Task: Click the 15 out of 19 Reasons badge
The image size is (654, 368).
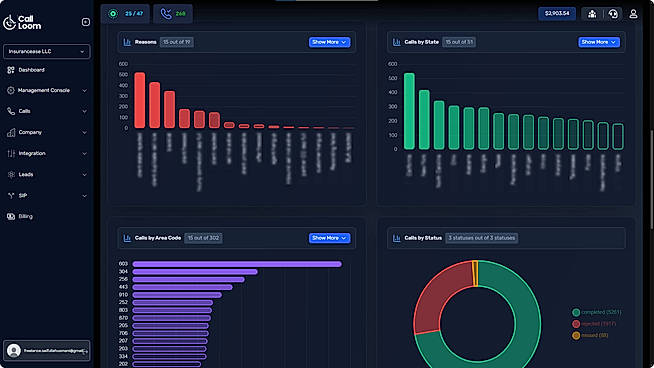Action: pyautogui.click(x=176, y=42)
